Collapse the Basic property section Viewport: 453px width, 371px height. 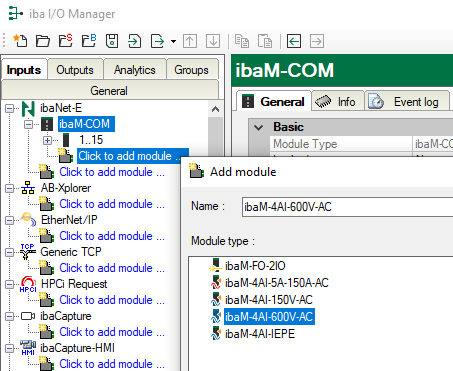tap(259, 127)
